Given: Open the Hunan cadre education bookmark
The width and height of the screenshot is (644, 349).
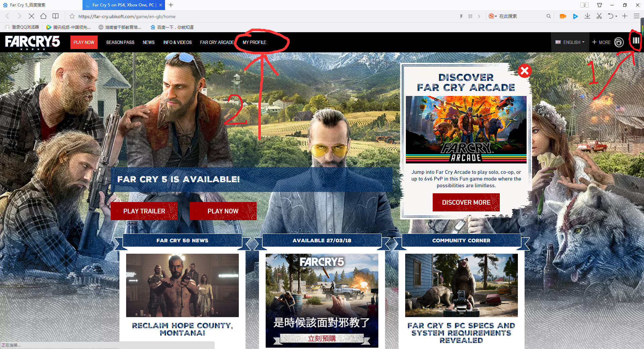Looking at the screenshot, I should (x=120, y=27).
